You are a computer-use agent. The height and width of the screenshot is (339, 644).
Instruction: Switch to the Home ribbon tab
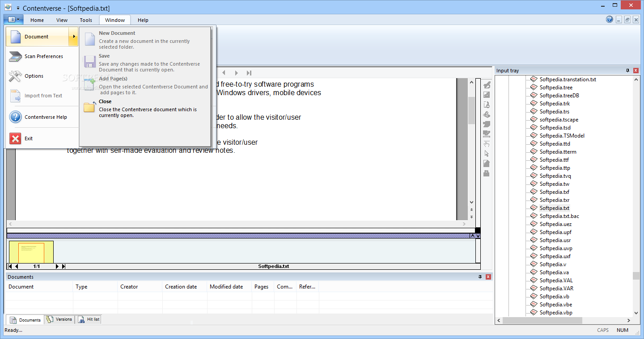point(37,20)
